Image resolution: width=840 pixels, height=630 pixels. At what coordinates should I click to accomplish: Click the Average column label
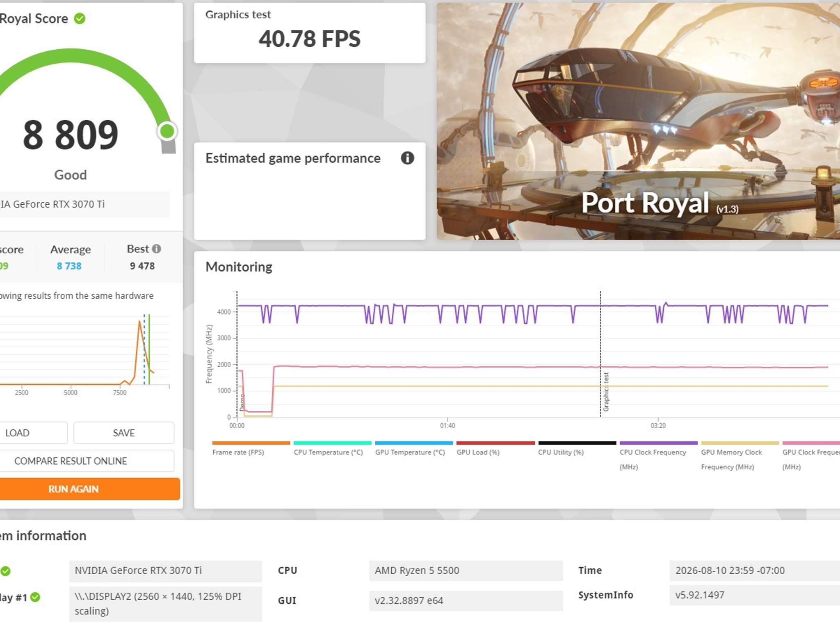(x=71, y=250)
